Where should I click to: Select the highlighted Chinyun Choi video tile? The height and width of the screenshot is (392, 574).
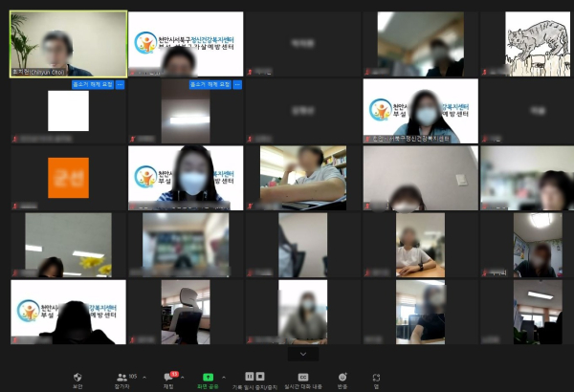point(68,44)
